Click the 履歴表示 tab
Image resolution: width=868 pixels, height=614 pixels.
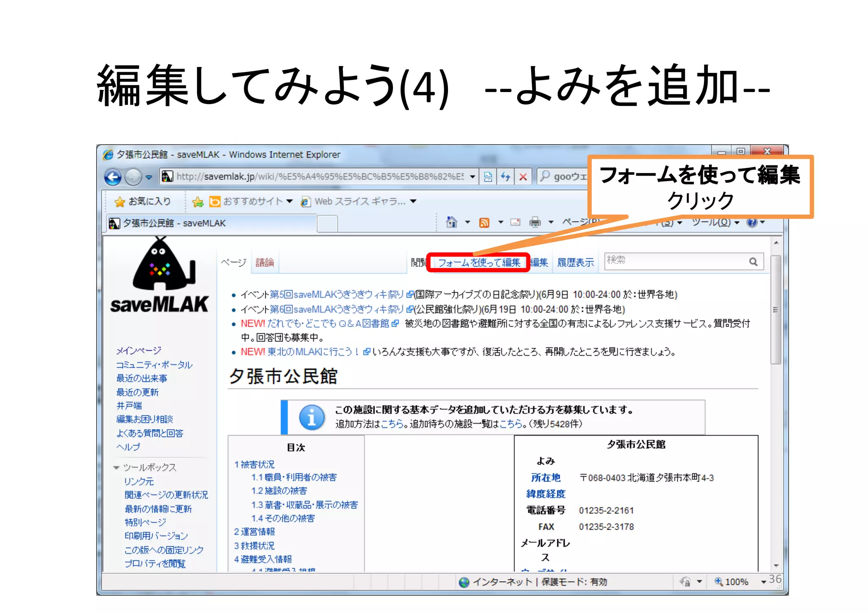click(576, 262)
